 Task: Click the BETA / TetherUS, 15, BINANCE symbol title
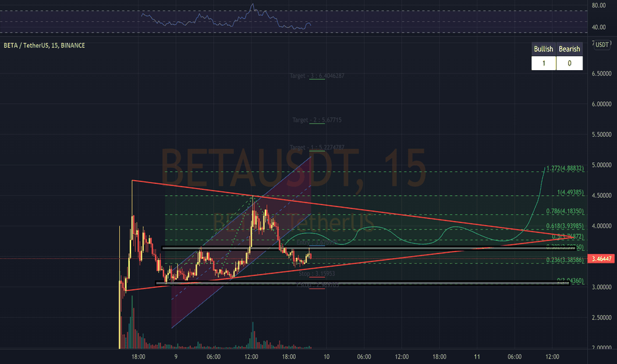44,46
